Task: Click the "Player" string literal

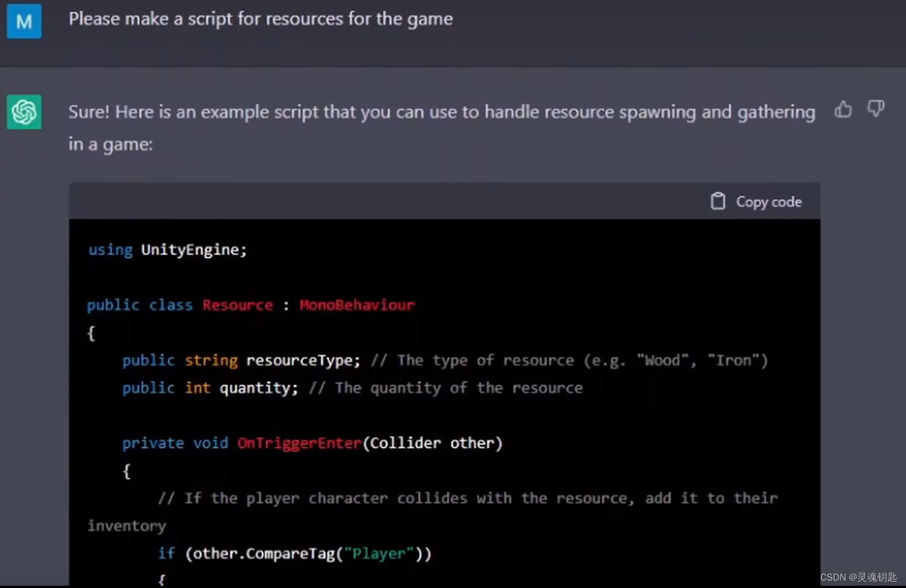Action: coord(379,554)
